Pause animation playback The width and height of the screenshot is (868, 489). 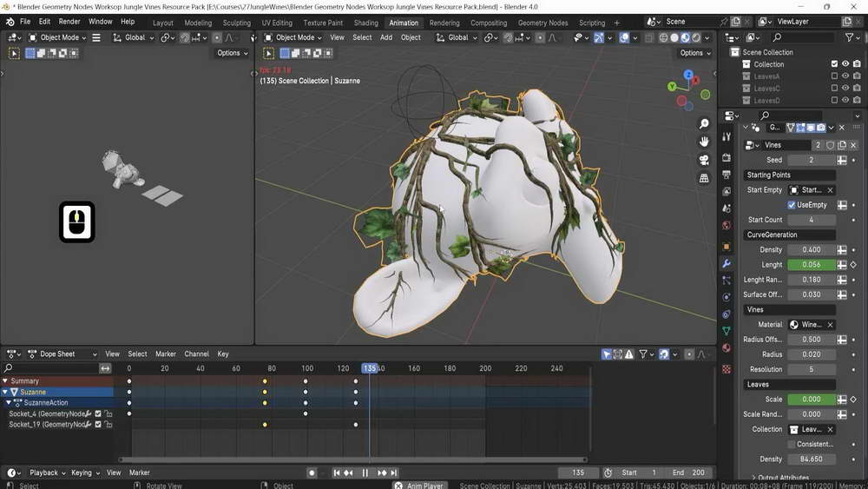(365, 473)
